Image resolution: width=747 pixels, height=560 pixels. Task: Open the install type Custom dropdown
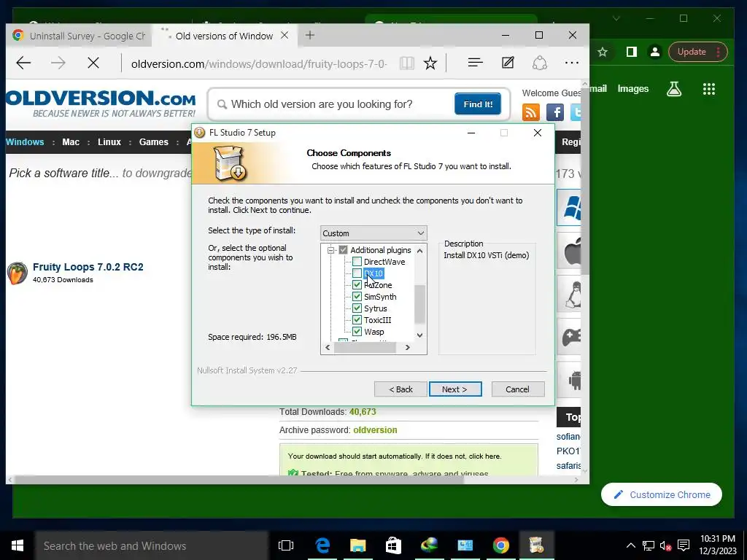[373, 233]
